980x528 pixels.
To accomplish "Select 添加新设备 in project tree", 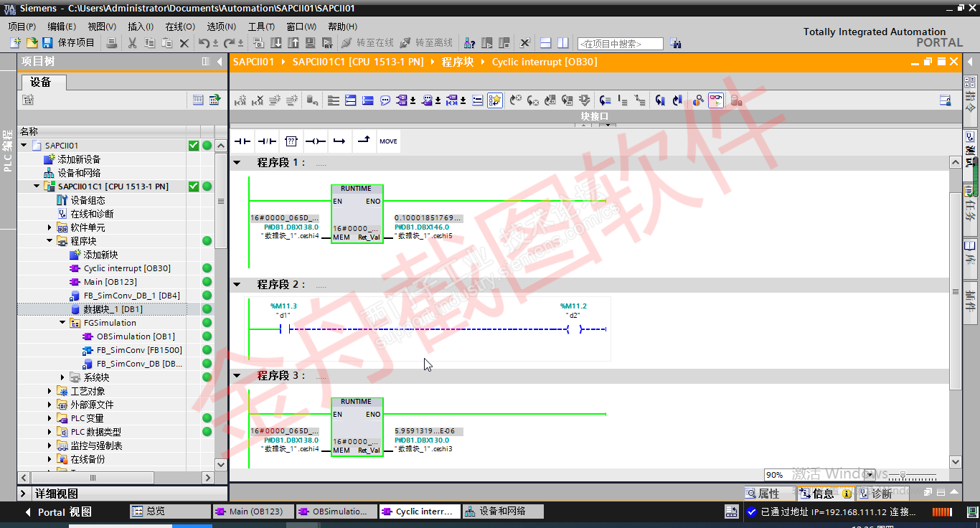I will (72, 159).
